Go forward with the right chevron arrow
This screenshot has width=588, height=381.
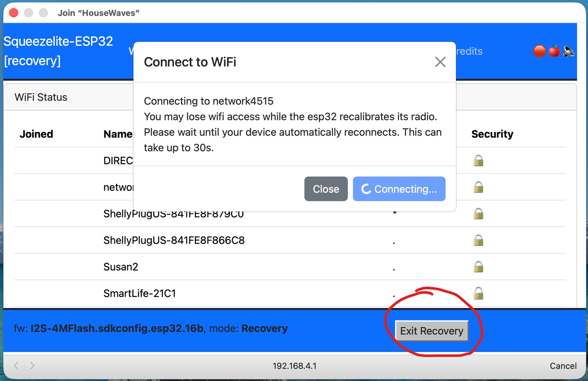tap(32, 366)
